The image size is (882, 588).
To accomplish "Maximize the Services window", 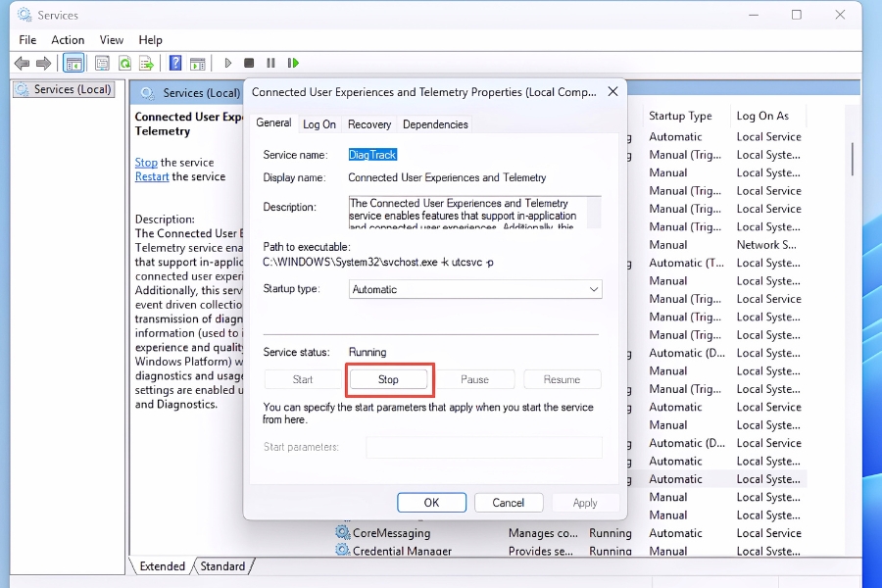I will click(797, 15).
